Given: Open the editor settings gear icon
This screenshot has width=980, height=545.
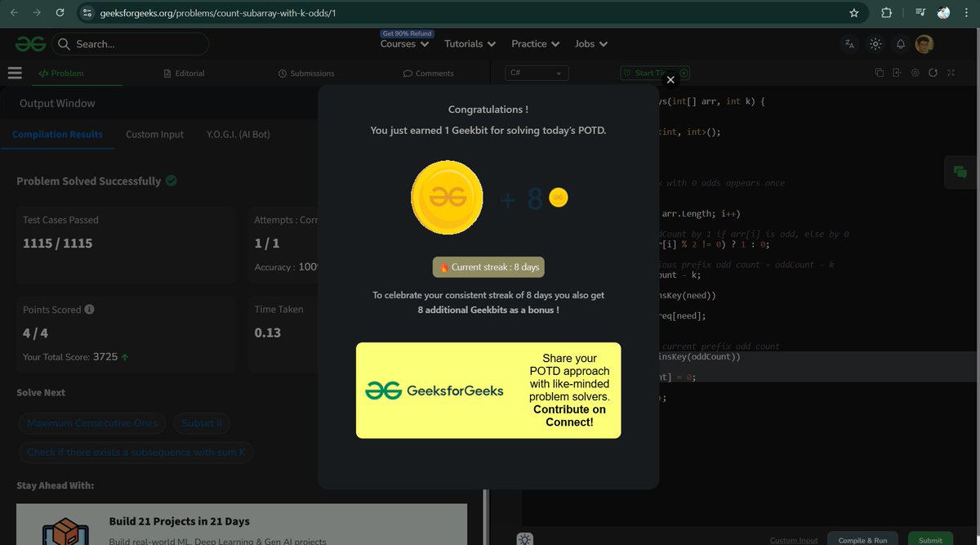Looking at the screenshot, I should click(x=915, y=73).
